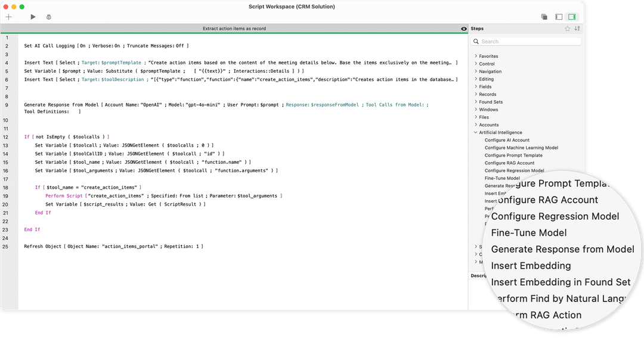Run the script with the play button
644x342 pixels.
[x=33, y=17]
